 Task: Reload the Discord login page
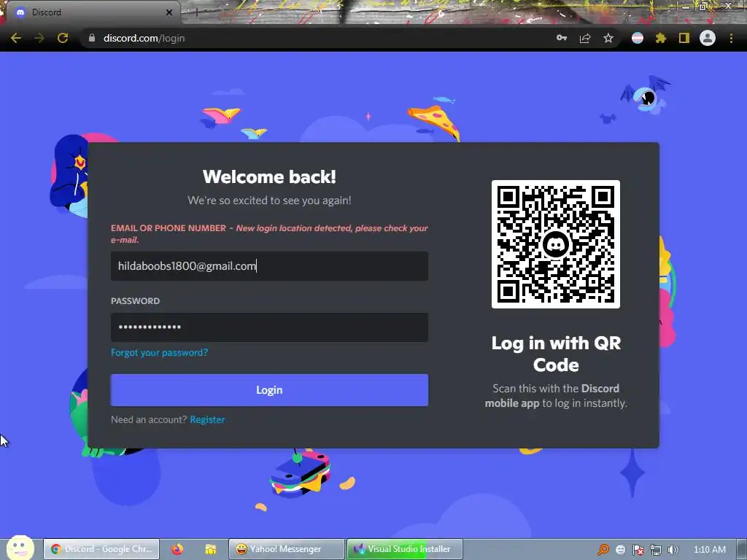point(63,38)
